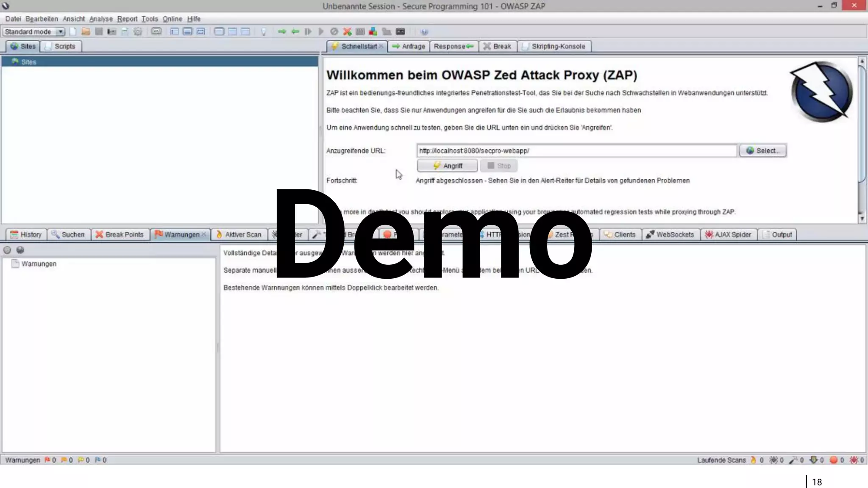This screenshot has width=868, height=488.
Task: Click the step forward toolbar icon
Action: tap(308, 32)
